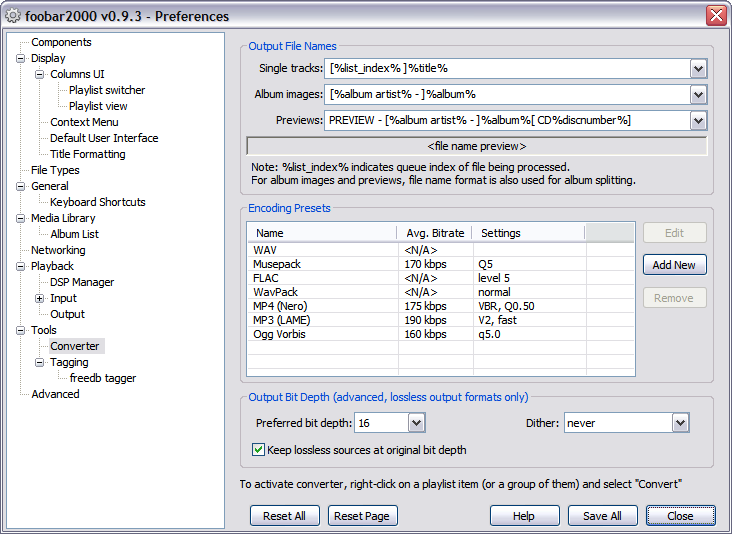Select Components in the preferences tree
Image resolution: width=732 pixels, height=534 pixels.
(61, 42)
